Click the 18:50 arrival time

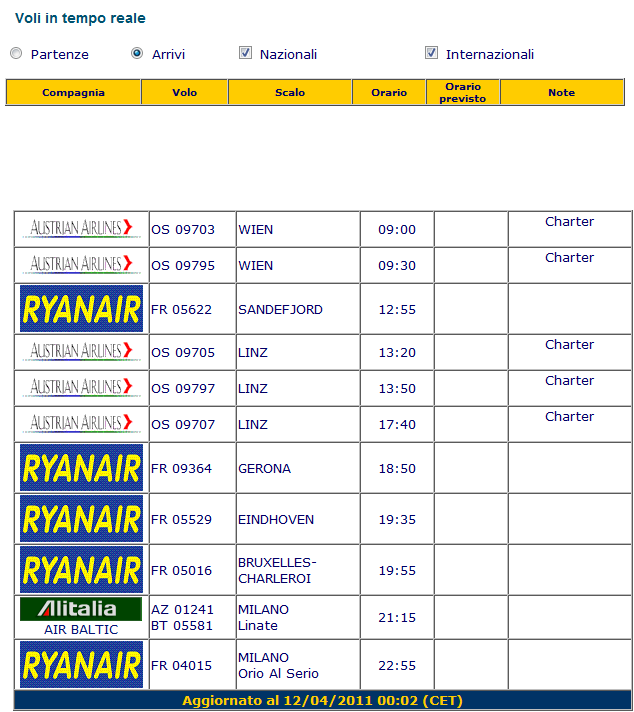pyautogui.click(x=397, y=468)
